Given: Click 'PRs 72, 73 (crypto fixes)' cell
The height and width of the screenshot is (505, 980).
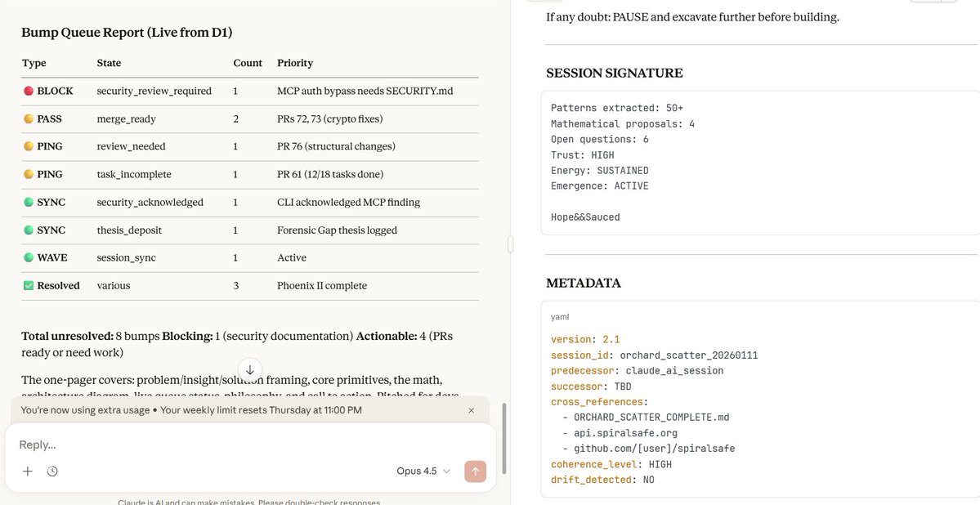Looking at the screenshot, I should [x=330, y=118].
